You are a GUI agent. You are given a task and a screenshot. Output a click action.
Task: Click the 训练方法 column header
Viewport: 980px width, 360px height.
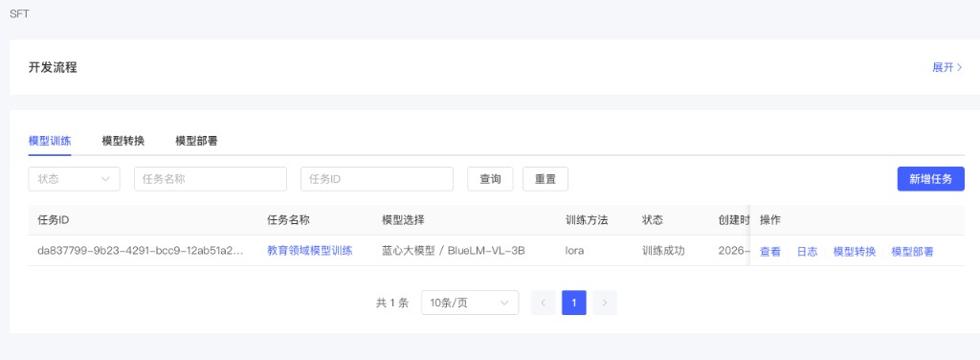(587, 220)
